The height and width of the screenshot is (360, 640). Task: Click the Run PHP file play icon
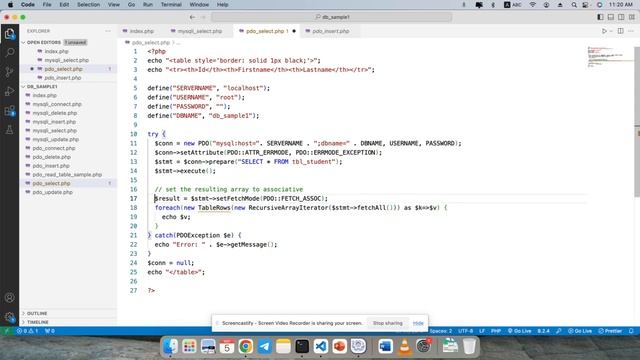pyautogui.click(x=604, y=31)
